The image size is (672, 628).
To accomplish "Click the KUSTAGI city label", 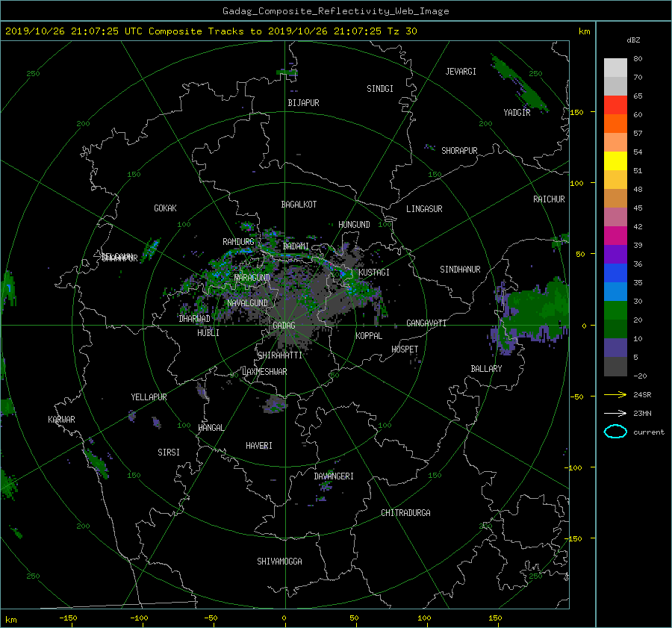I will click(x=374, y=273).
